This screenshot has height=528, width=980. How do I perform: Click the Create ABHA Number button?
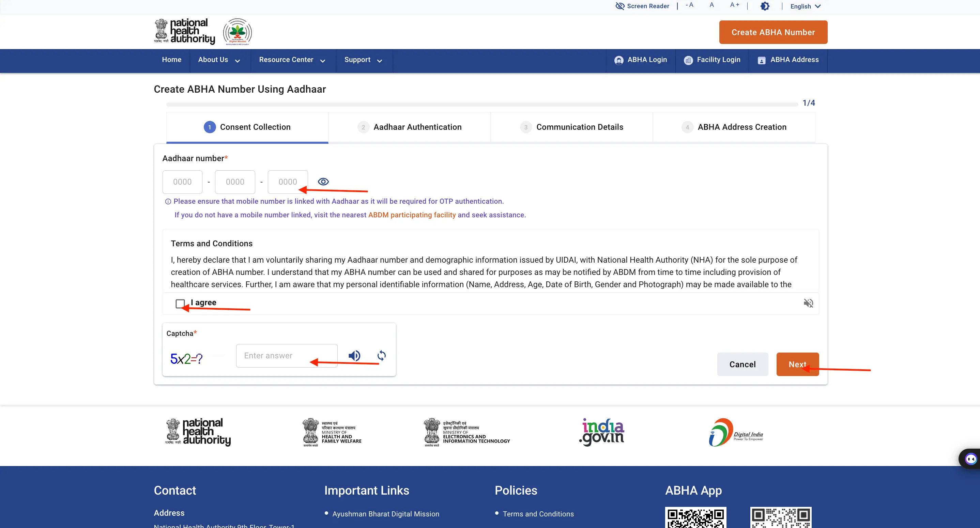[773, 32]
